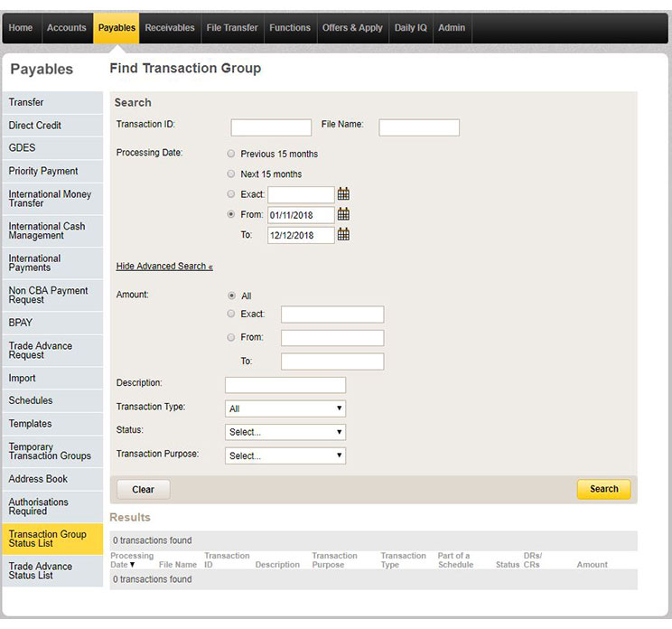Open Import in the sidebar
Image resolution: width=672 pixels, height=629 pixels.
coord(52,378)
